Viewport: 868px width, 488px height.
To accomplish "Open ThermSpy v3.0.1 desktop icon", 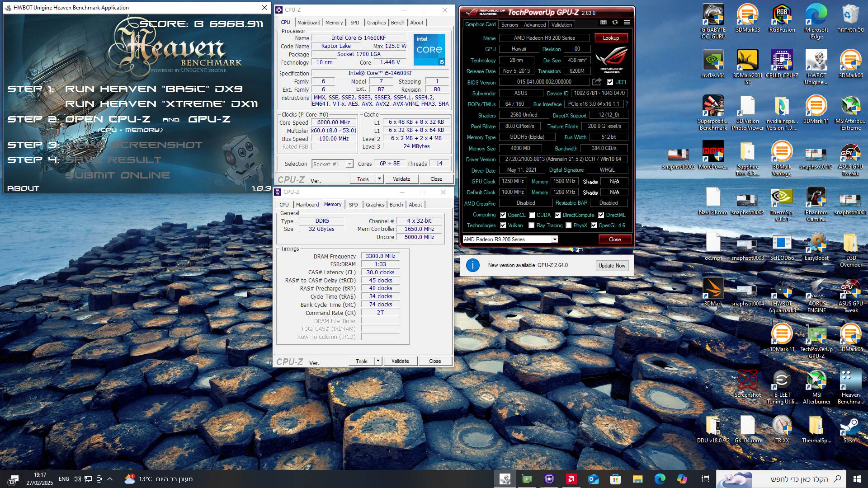I will pyautogui.click(x=782, y=204).
